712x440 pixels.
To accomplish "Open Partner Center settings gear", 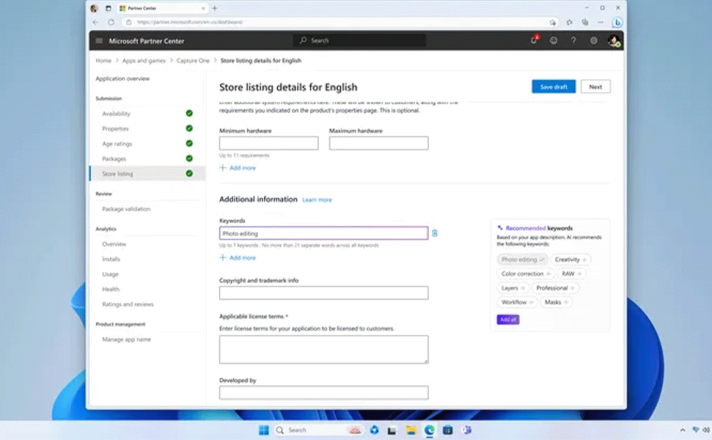I will [593, 40].
